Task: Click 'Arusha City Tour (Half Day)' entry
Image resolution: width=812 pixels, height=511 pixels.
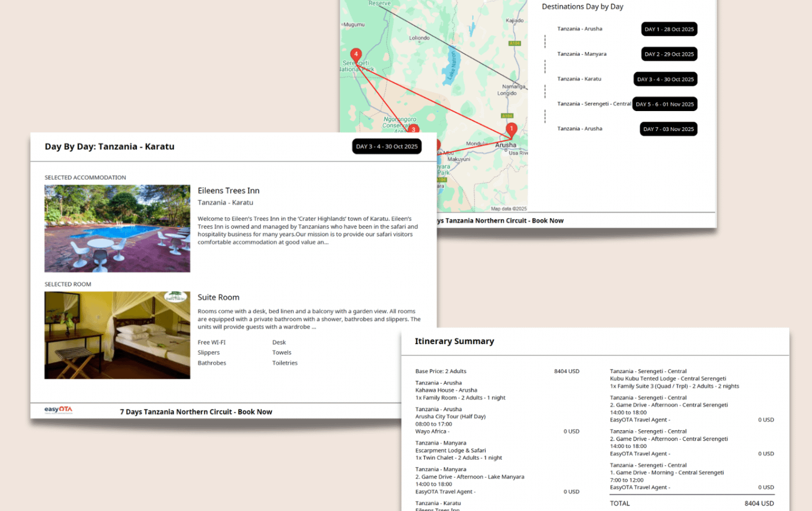Action: tap(450, 417)
